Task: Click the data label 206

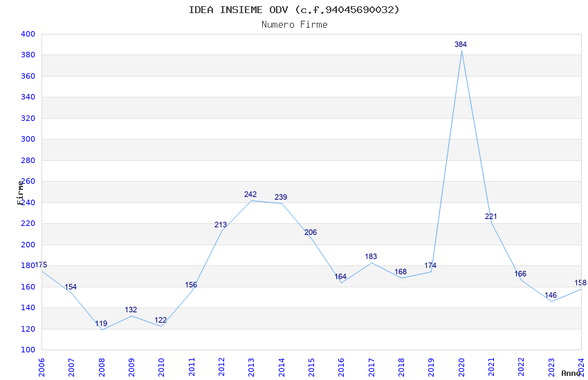Action: 311,232
